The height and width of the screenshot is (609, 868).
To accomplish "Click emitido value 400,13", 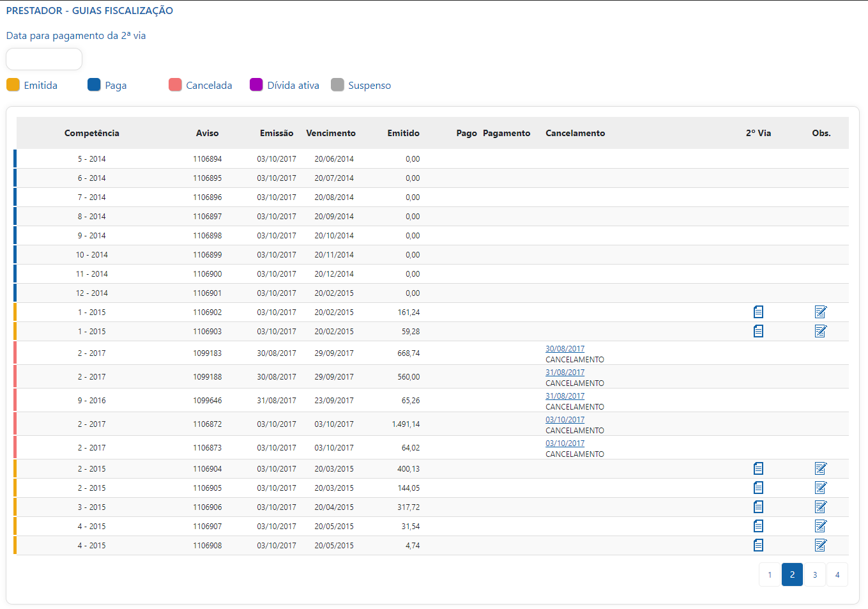I will (408, 469).
